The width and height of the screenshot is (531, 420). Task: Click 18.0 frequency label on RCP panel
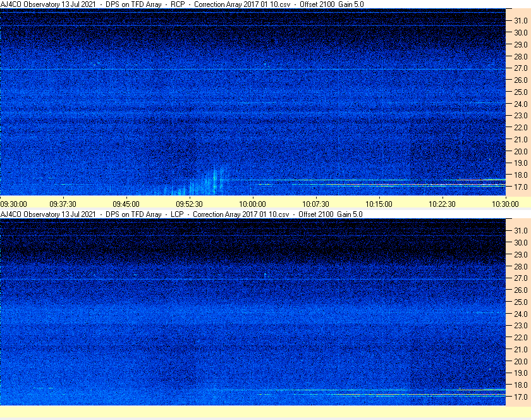pos(521,175)
